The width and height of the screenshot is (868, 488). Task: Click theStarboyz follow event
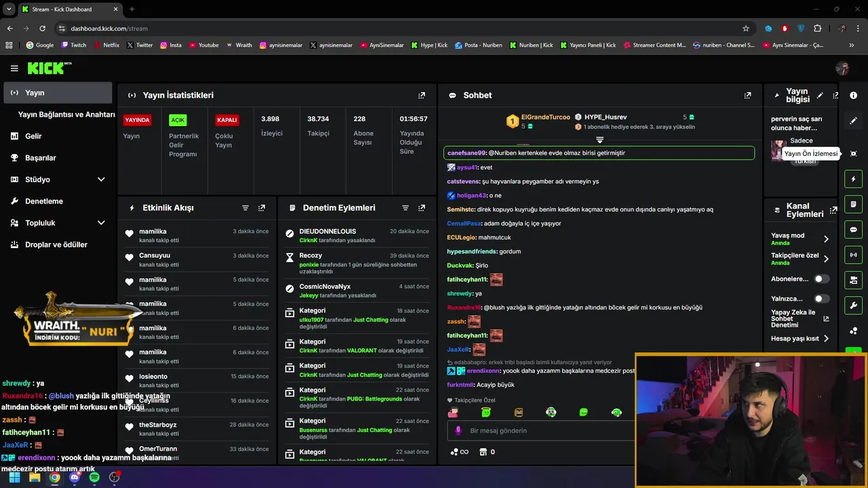(x=197, y=429)
